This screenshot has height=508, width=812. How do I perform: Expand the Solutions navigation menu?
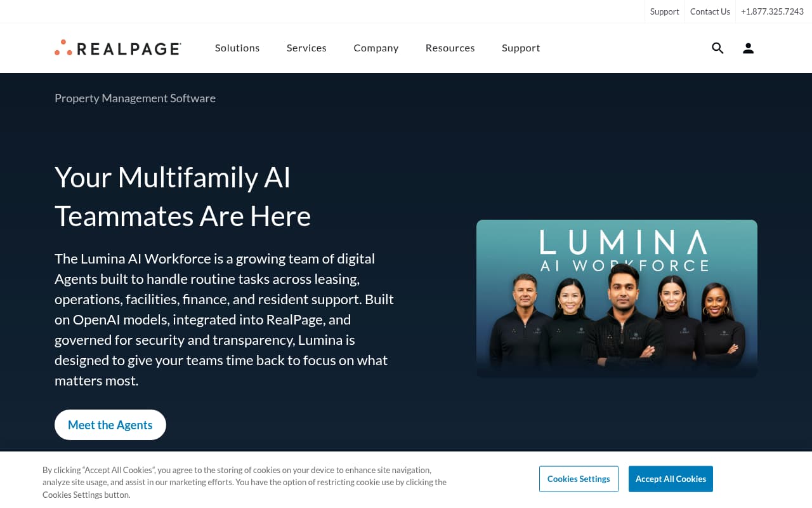237,48
